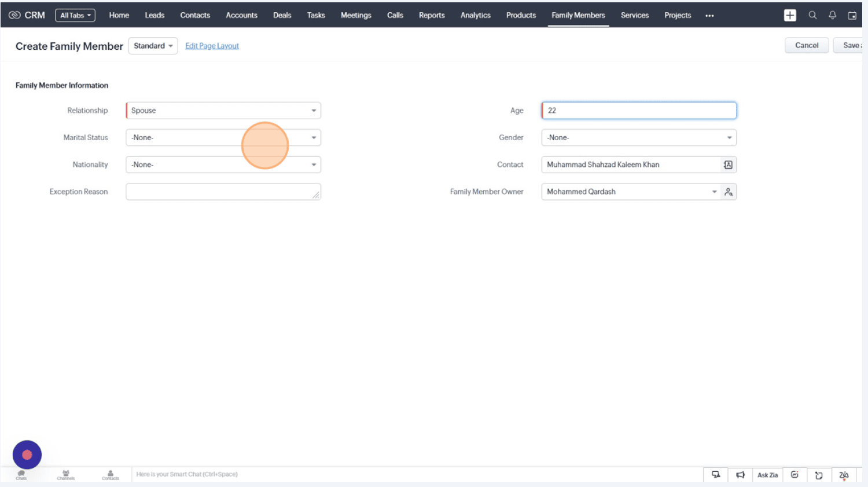Viewport: 868px width, 487px height.
Task: Click the Exception Reason text area
Action: (x=223, y=192)
